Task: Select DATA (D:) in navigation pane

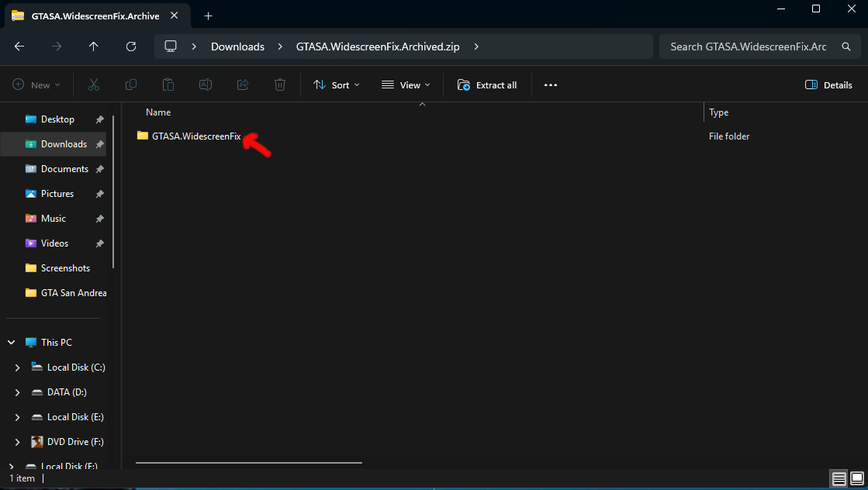Action: click(67, 392)
